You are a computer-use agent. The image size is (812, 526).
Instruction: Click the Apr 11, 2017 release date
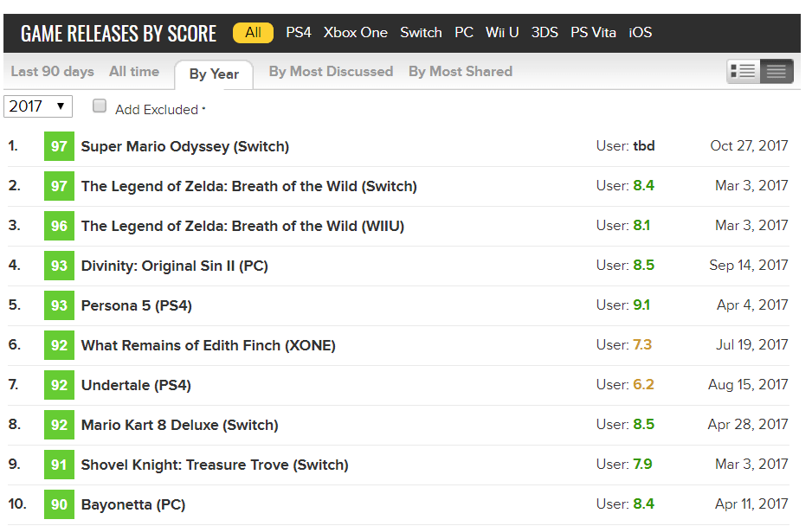(751, 504)
